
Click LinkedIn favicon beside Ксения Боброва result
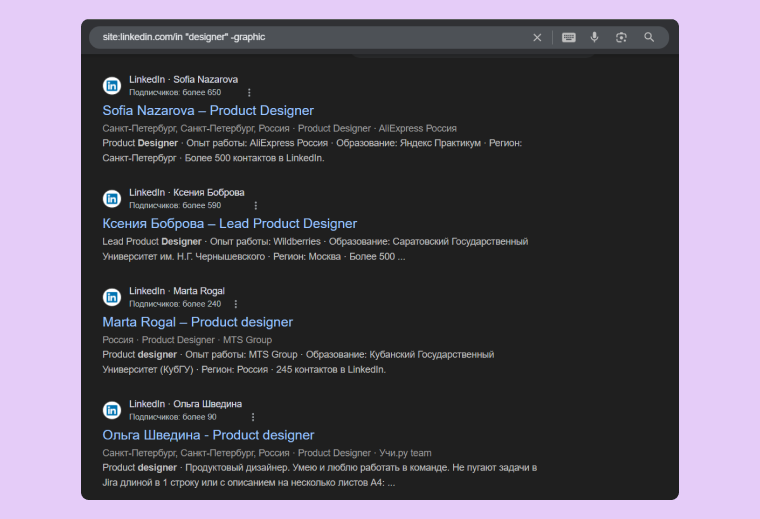click(x=112, y=198)
